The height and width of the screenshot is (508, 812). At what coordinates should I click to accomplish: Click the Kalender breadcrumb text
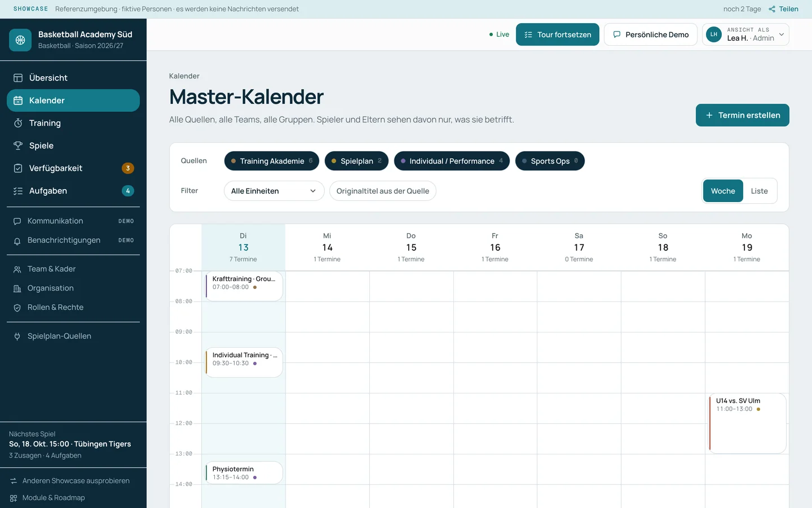pos(184,76)
